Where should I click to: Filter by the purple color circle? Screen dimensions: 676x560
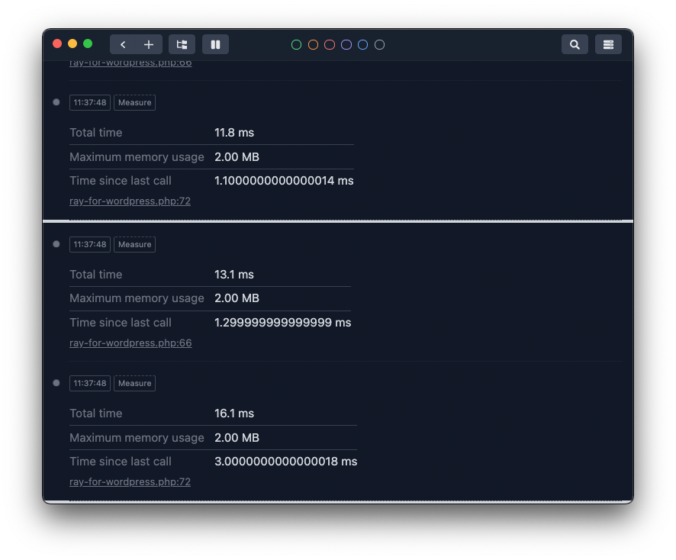click(346, 45)
